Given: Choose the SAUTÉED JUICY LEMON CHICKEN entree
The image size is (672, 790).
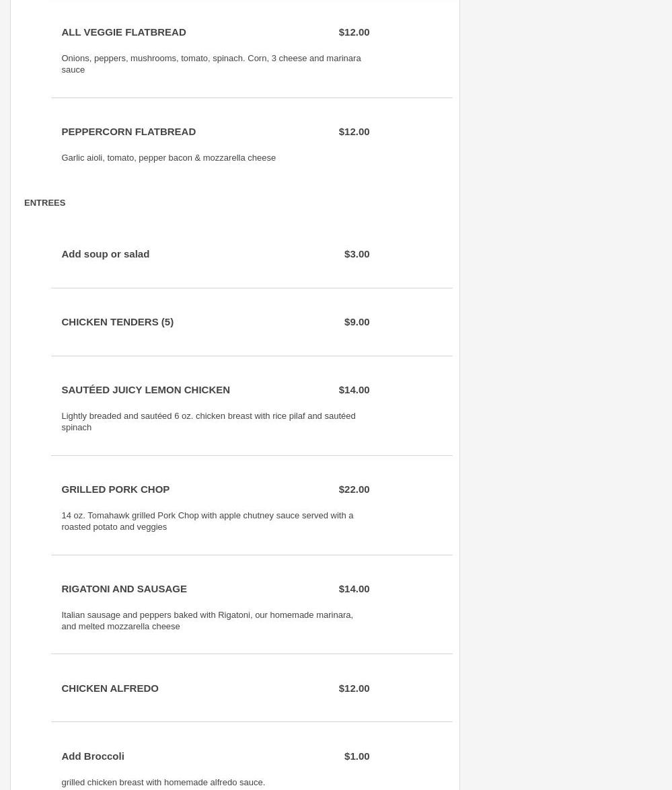Looking at the screenshot, I should pyautogui.click(x=145, y=390).
